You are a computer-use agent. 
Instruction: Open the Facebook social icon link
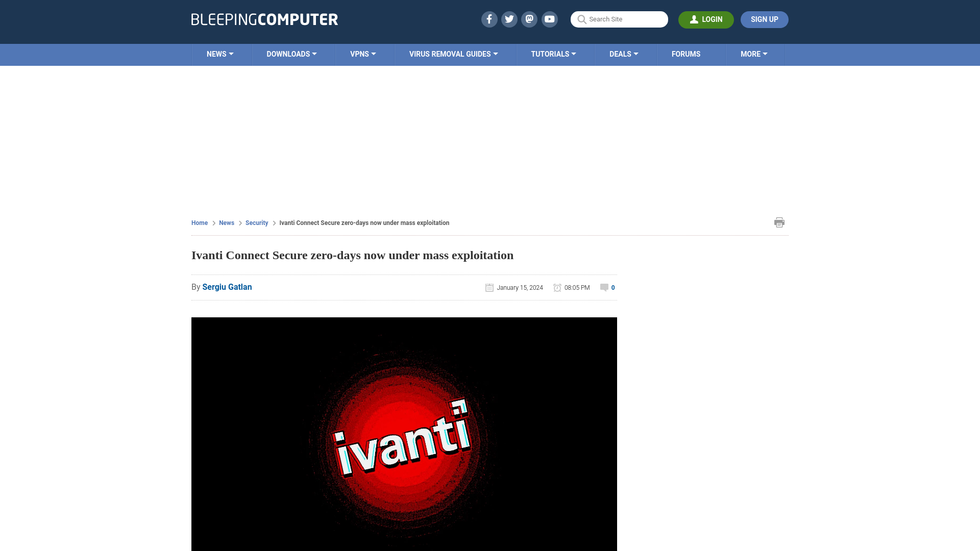[x=489, y=19]
